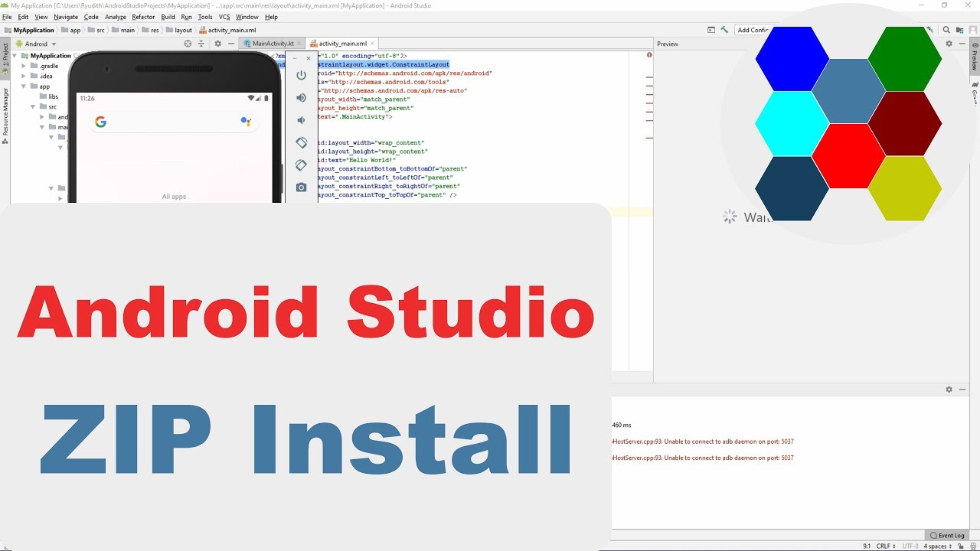Screen dimensions: 980x551
Task: Open the VCS menu
Action: click(x=224, y=17)
